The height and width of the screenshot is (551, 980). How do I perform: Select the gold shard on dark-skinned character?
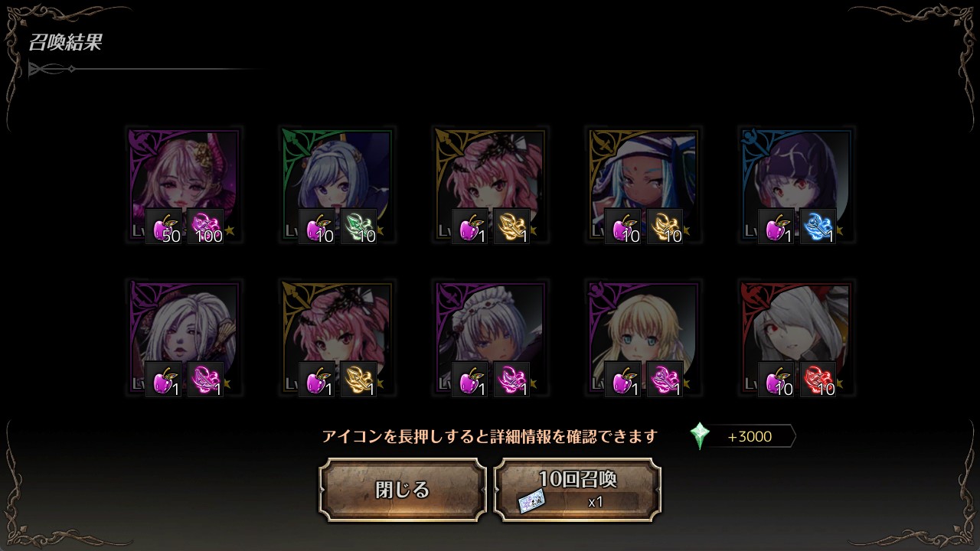pos(665,227)
